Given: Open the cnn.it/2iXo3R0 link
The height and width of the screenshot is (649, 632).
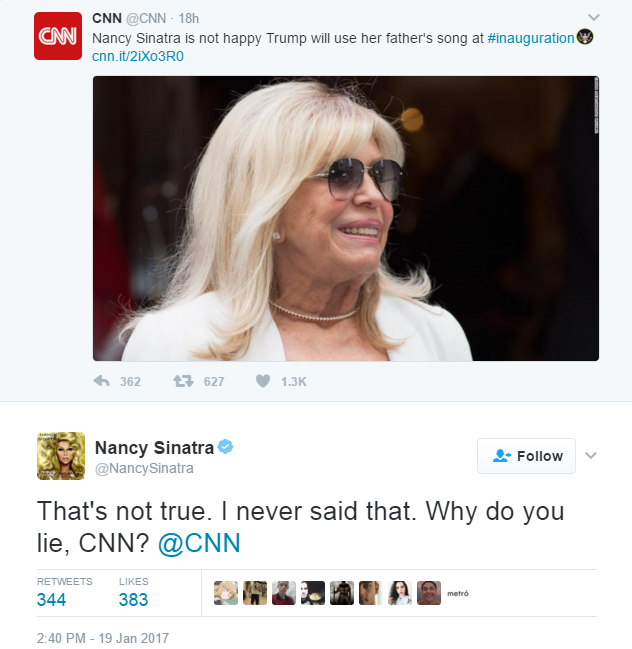Looking at the screenshot, I should [138, 56].
